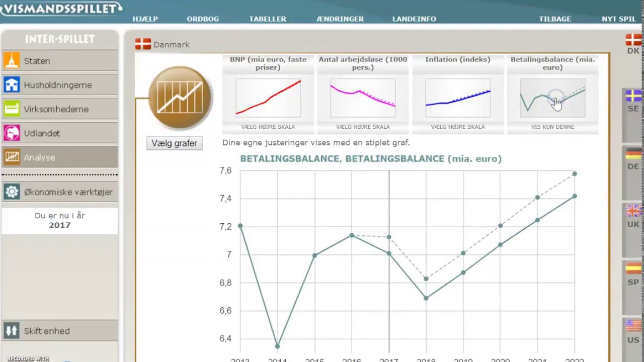Click the Danmark flag beside country name
The width and height of the screenshot is (644, 362).
click(143, 44)
